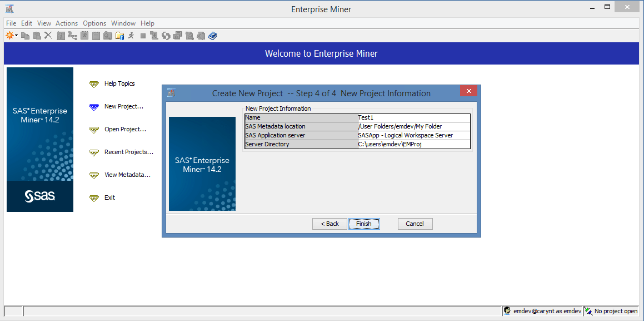Image resolution: width=644 pixels, height=321 pixels.
Task: Click the refresh arrows toolbar icon
Action: point(166,35)
